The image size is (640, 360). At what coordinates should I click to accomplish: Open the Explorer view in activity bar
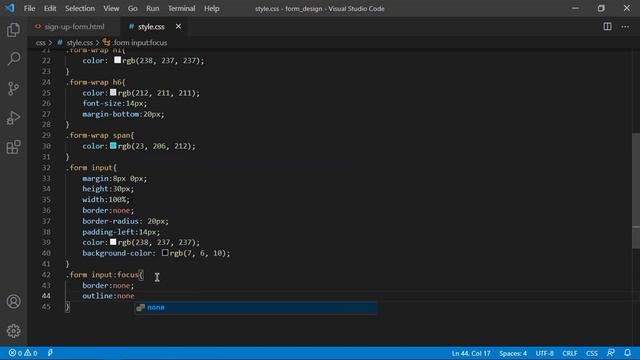coord(13,30)
